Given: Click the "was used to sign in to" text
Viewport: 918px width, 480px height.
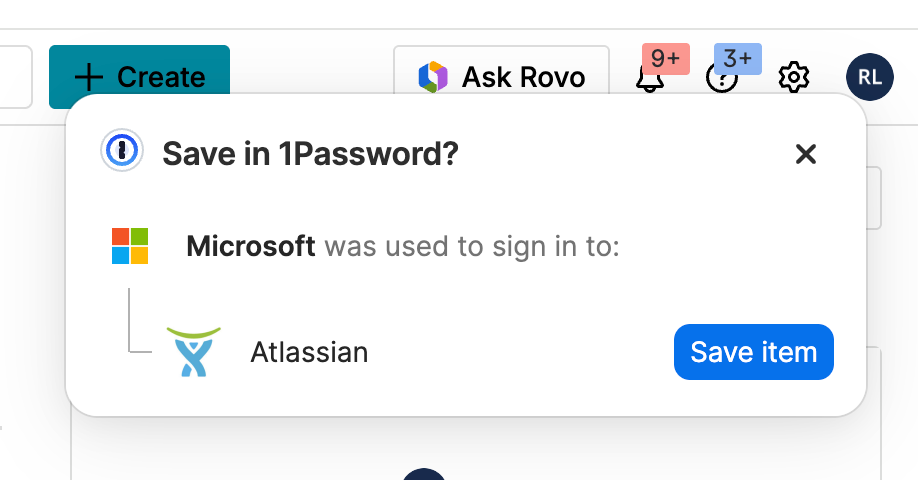Looking at the screenshot, I should pyautogui.click(x=472, y=246).
